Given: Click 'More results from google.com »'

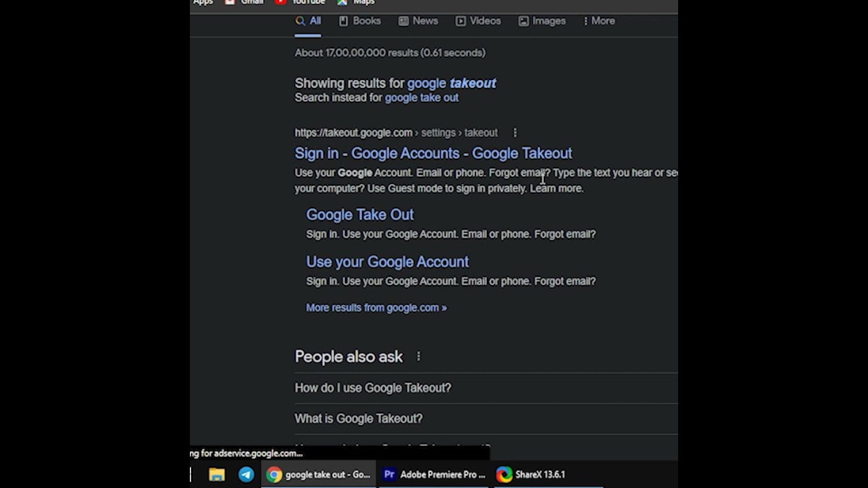Looking at the screenshot, I should coord(376,308).
